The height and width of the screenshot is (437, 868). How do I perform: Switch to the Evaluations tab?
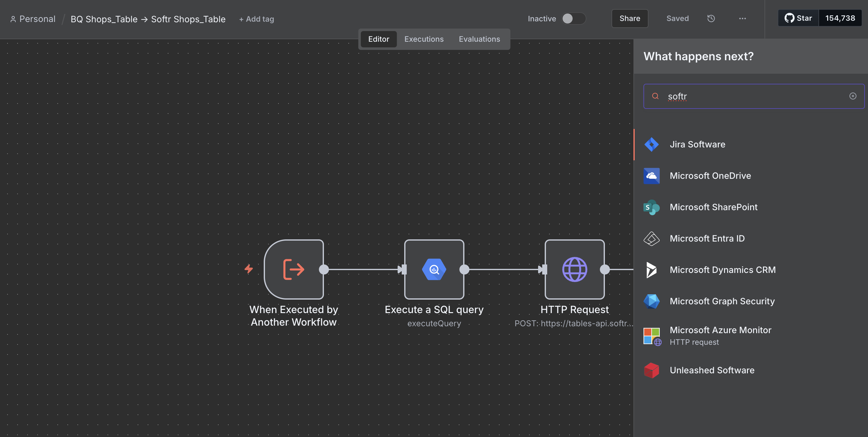[479, 39]
